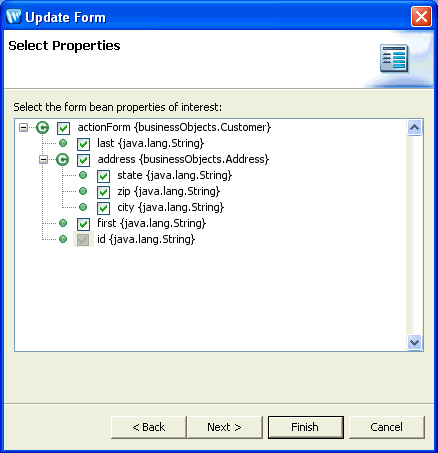Screen dimensions: 438x453
Task: Click the green bullet beside last property
Action: point(63,143)
